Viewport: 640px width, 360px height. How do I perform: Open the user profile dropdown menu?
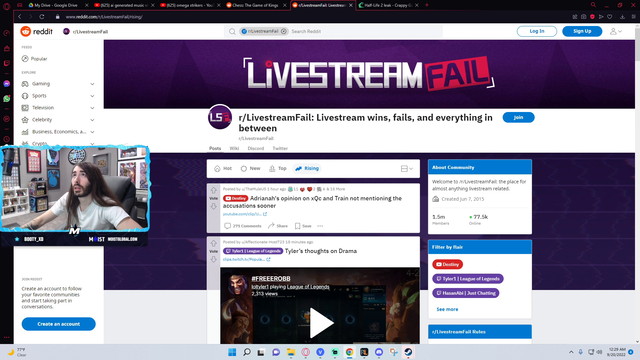[616, 31]
